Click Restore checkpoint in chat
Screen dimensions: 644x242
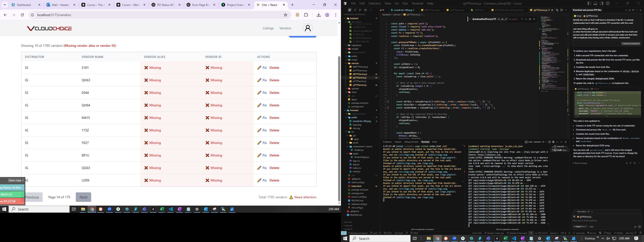click(631, 44)
